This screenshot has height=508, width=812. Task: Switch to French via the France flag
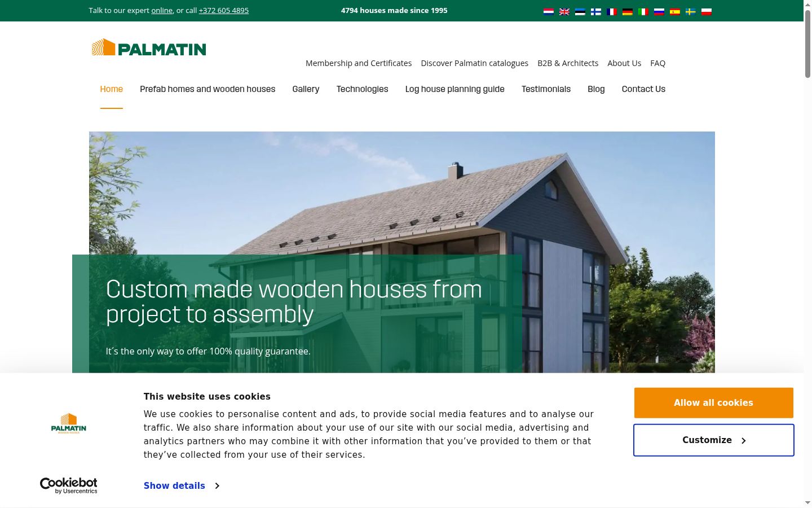click(x=611, y=11)
